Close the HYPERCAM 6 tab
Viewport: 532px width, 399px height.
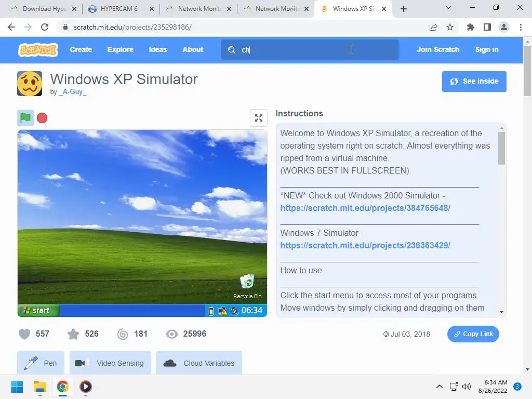coord(152,9)
